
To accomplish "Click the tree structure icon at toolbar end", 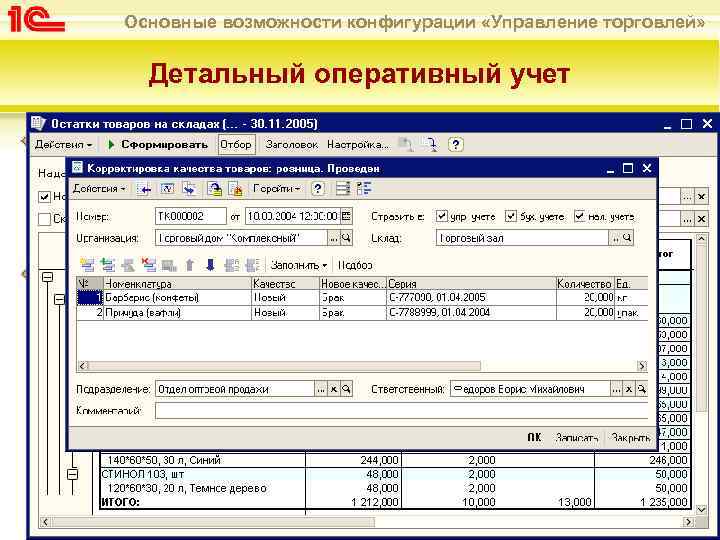I will [x=364, y=189].
